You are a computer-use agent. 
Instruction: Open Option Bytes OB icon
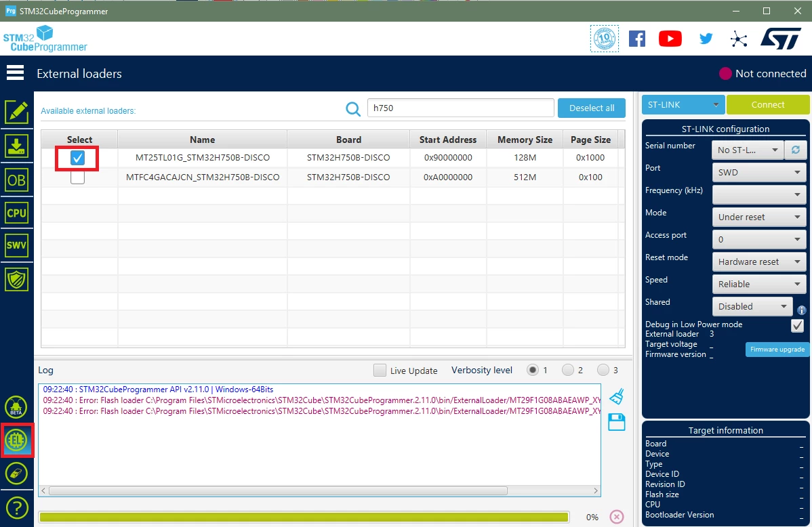point(16,180)
